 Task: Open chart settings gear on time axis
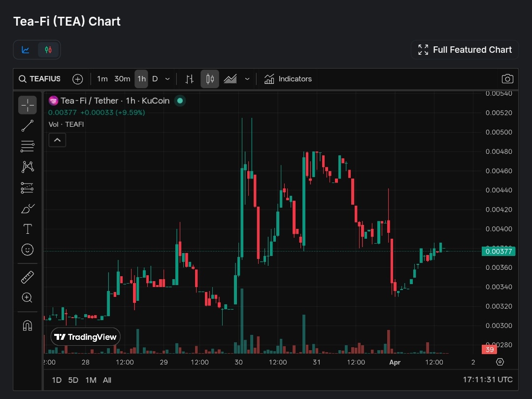point(500,362)
